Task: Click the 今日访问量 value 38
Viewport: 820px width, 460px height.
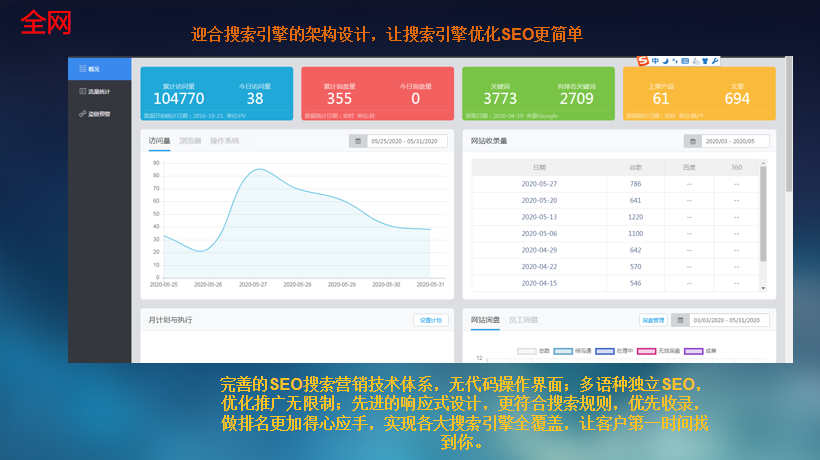Action: tap(255, 99)
